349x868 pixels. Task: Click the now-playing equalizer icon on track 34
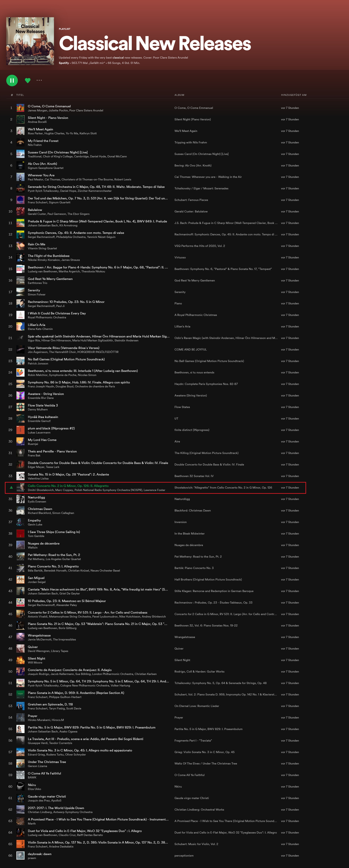11,488
